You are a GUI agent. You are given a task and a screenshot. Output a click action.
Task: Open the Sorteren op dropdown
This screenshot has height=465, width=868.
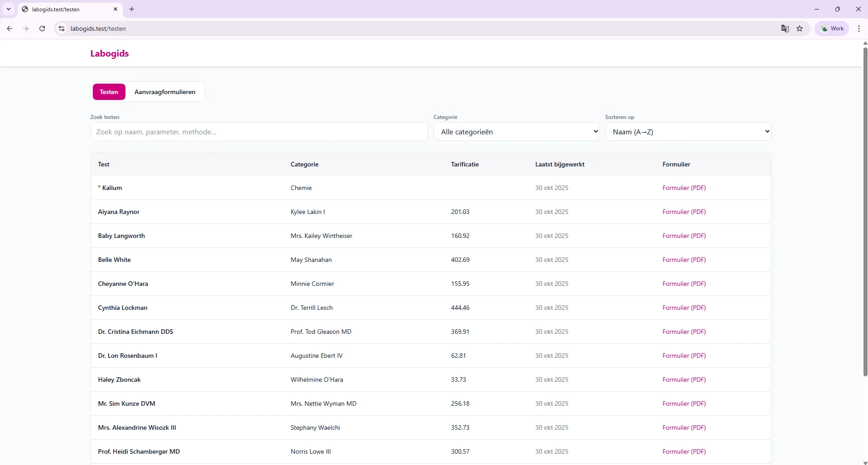688,132
